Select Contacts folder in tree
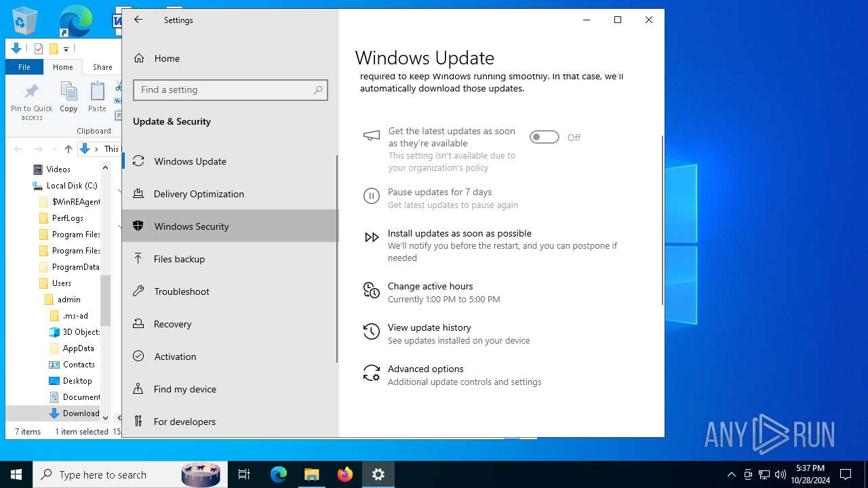The width and height of the screenshot is (868, 488). point(79,365)
